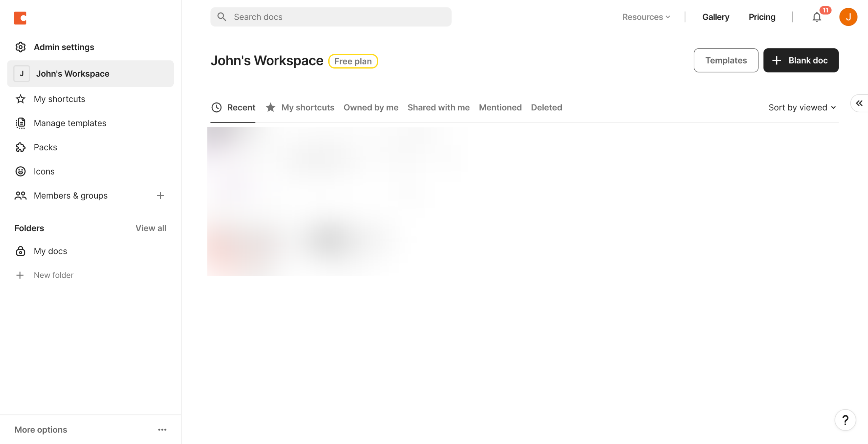Collapse the panel with double chevron

pyautogui.click(x=859, y=103)
